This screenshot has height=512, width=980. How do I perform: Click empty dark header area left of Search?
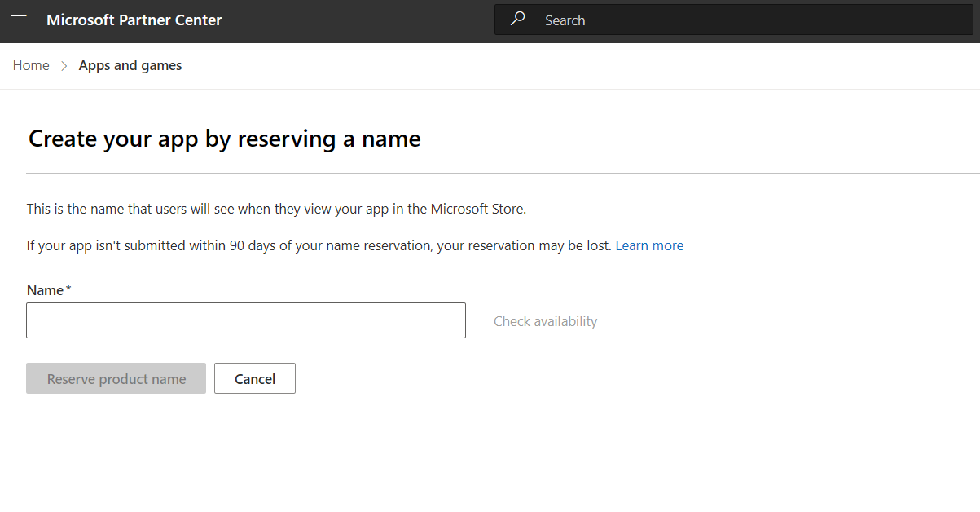coord(358,20)
